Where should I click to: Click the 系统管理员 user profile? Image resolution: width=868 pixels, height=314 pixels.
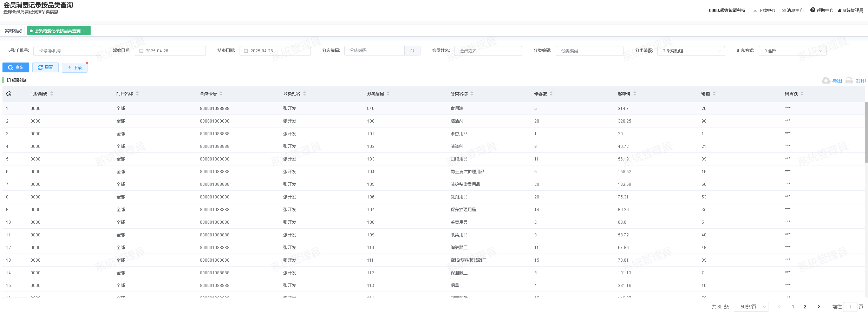[x=850, y=11]
